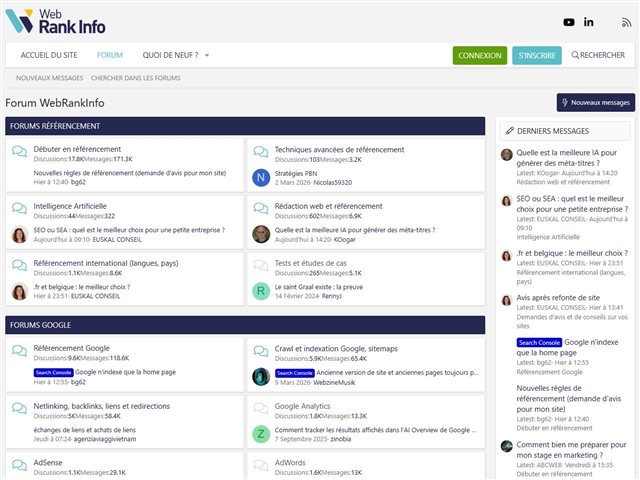Viewport: 640px width, 480px height.
Task: Click forum icon beside Netlinking, backlinks
Action: tap(19, 408)
